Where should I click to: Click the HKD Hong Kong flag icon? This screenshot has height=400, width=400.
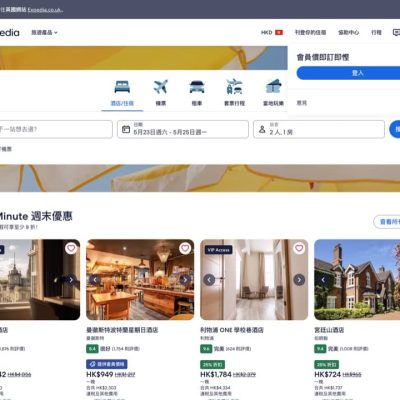pyautogui.click(x=279, y=32)
